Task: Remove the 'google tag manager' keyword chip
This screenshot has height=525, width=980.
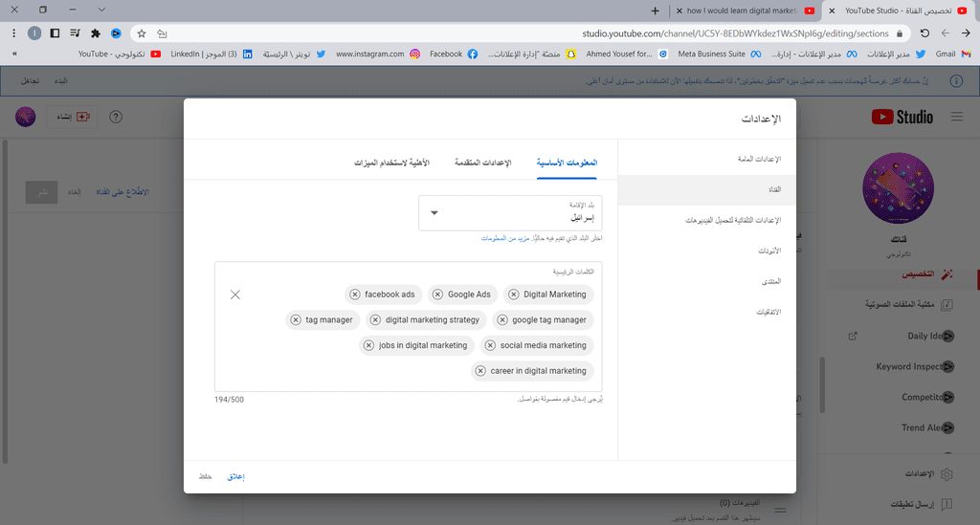Action: click(x=502, y=319)
